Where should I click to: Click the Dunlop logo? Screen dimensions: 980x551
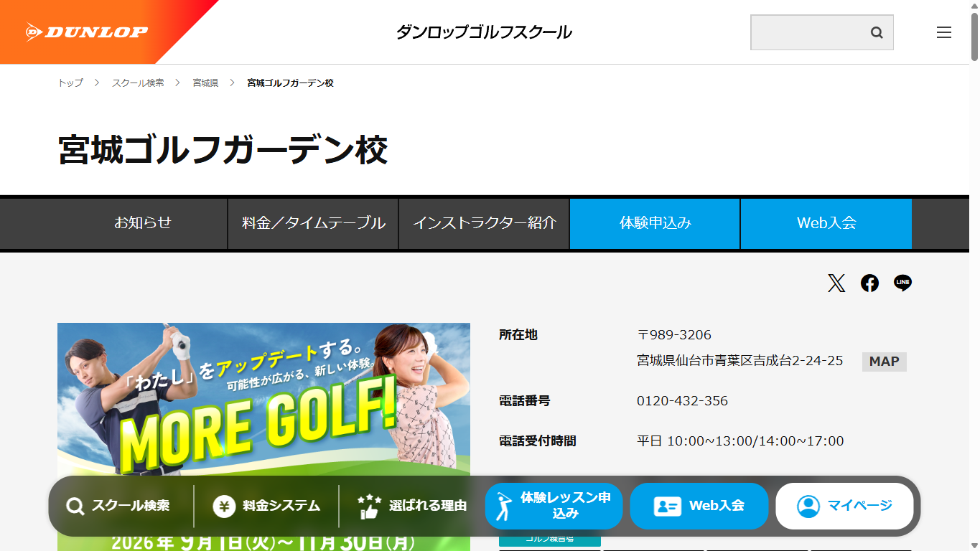pyautogui.click(x=86, y=32)
